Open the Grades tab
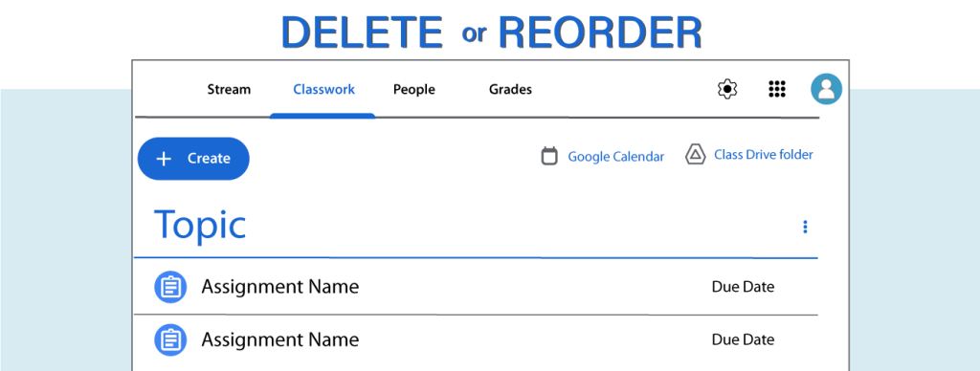This screenshot has width=980, height=371. tap(510, 89)
